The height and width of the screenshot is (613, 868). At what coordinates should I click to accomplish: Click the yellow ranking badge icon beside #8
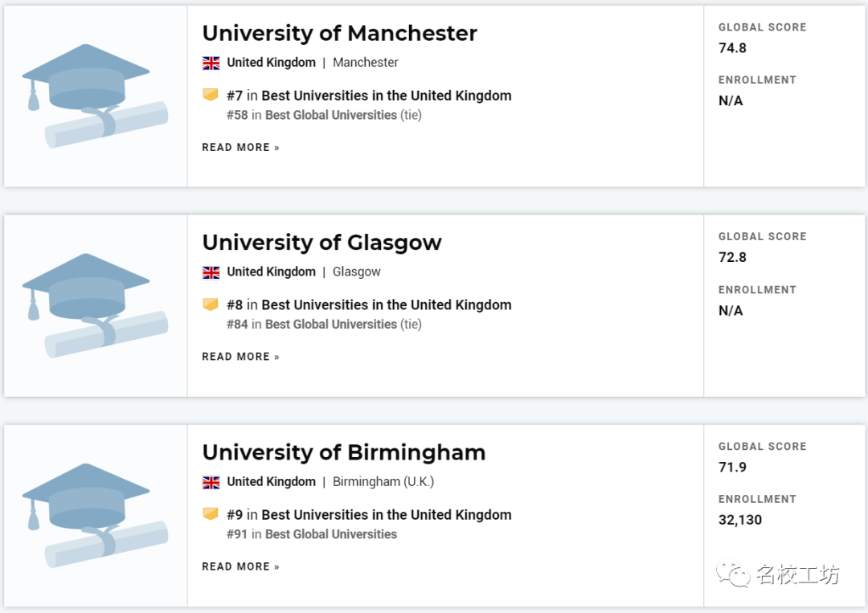[211, 304]
